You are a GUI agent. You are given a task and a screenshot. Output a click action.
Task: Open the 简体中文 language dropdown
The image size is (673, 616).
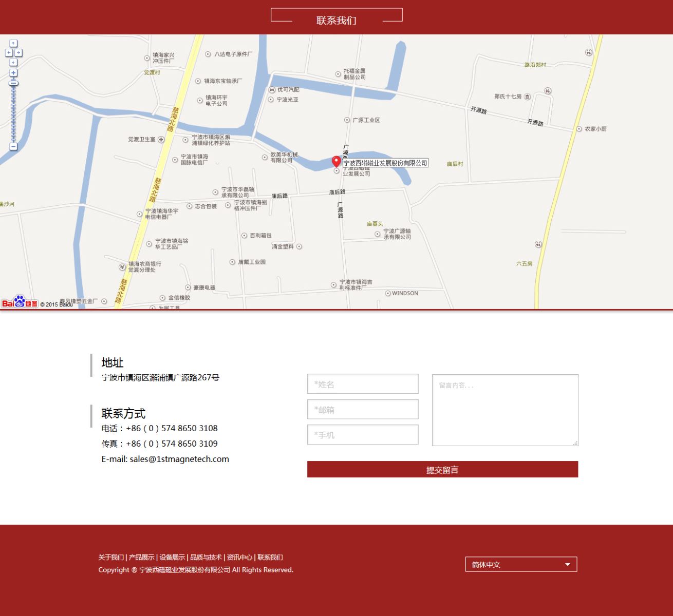pos(521,564)
